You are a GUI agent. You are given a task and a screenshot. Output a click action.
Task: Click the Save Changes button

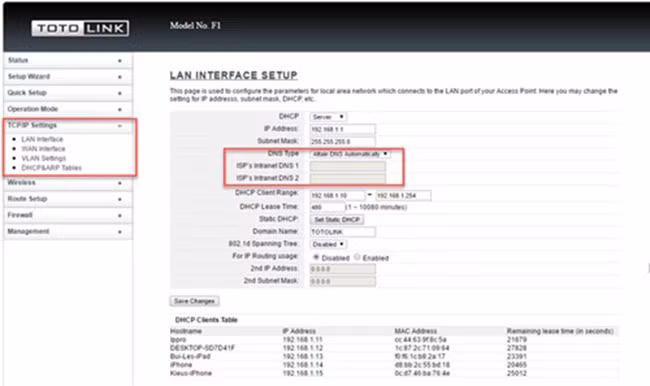tap(194, 301)
